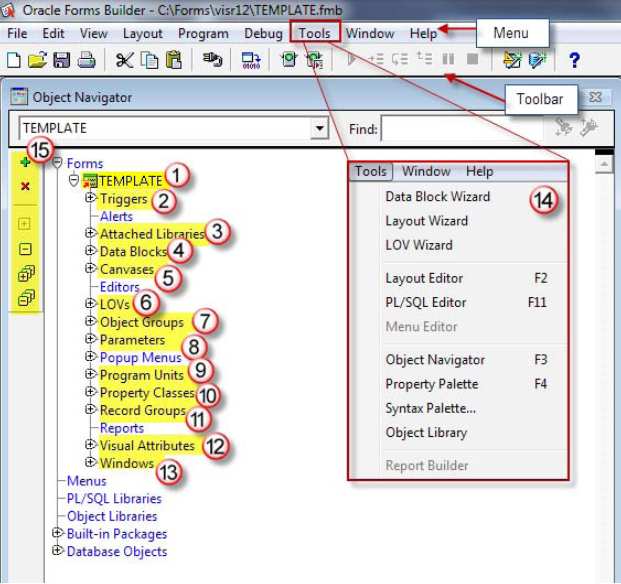Collapse the TEMPLATE form node
The image size is (621, 584).
[x=74, y=180]
